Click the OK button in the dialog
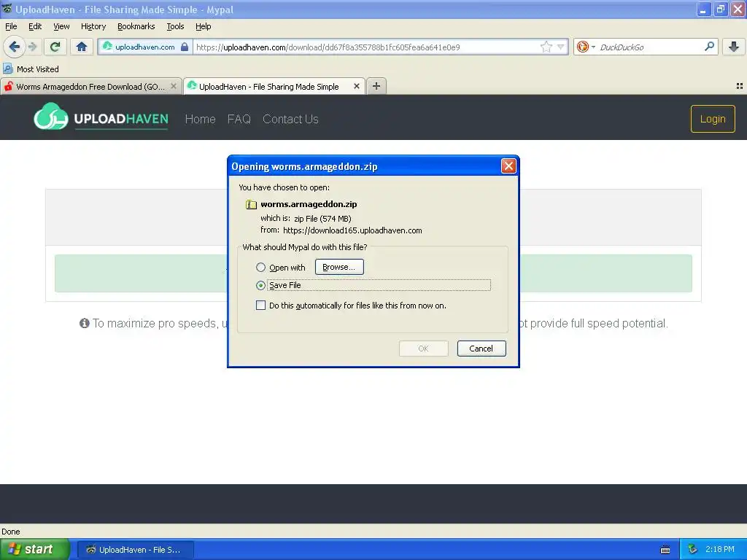This screenshot has width=747, height=560. click(424, 349)
